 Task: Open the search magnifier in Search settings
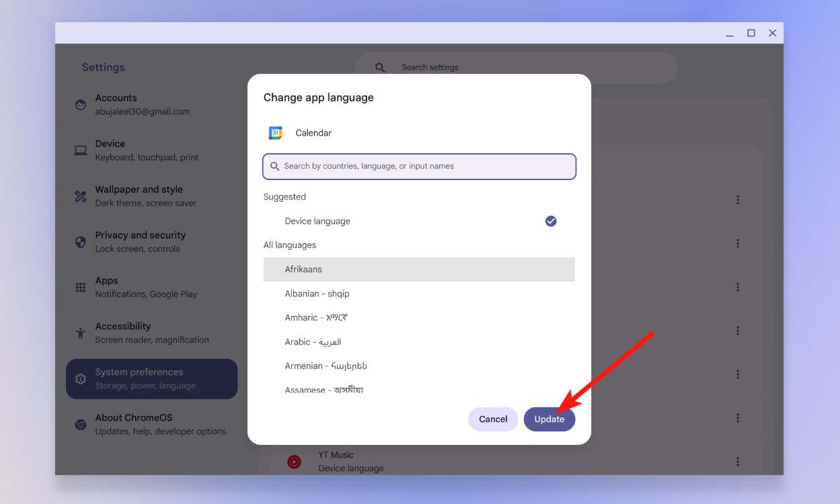coord(379,67)
